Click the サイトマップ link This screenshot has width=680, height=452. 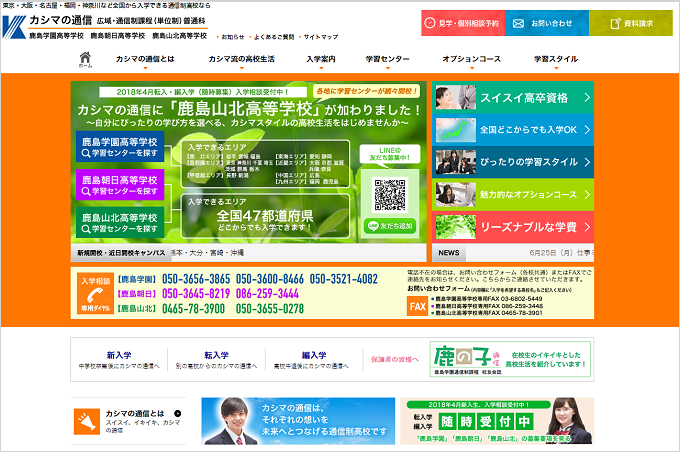pos(321,37)
